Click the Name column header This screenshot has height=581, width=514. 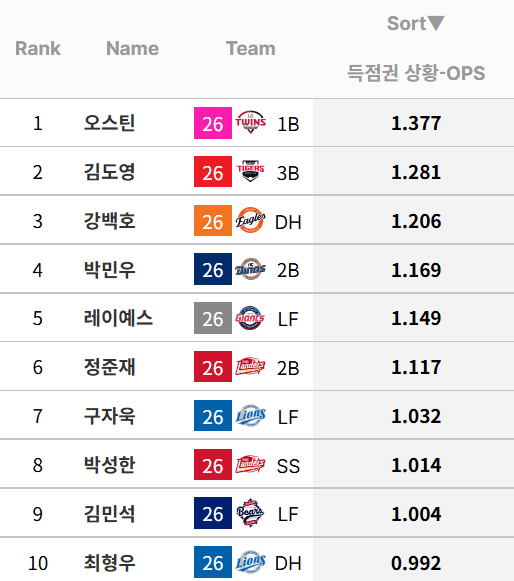pyautogui.click(x=132, y=49)
